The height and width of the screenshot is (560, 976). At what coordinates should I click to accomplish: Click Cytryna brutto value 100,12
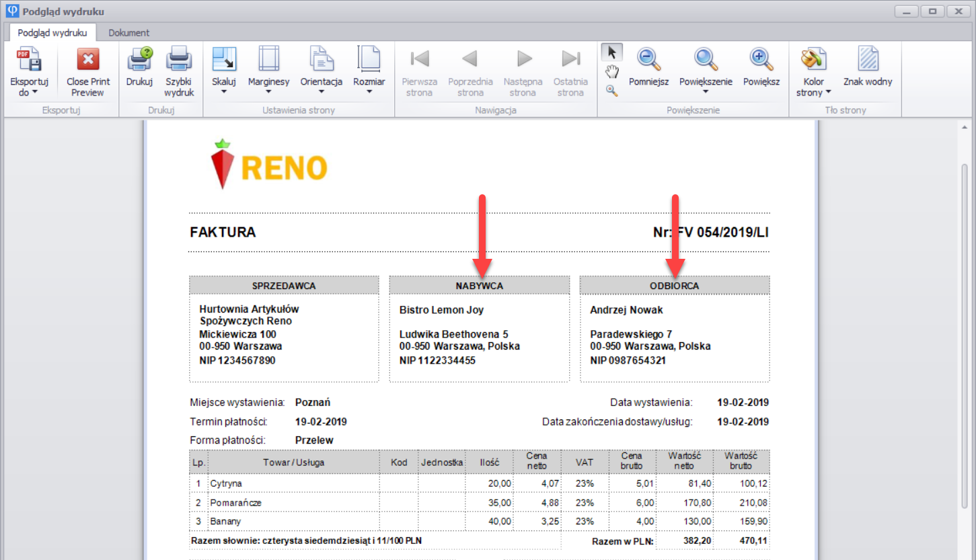753,483
